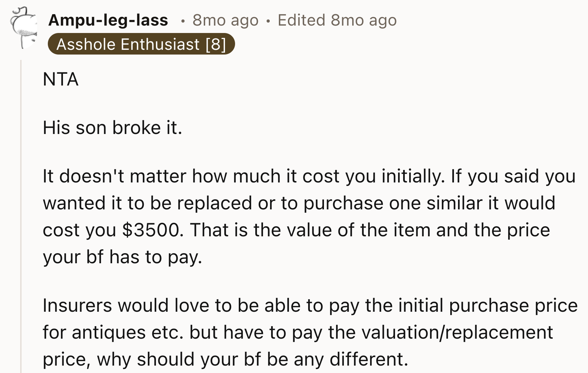This screenshot has height=373, width=588.
Task: Click the "your bf has to pay" line
Action: pos(123,257)
